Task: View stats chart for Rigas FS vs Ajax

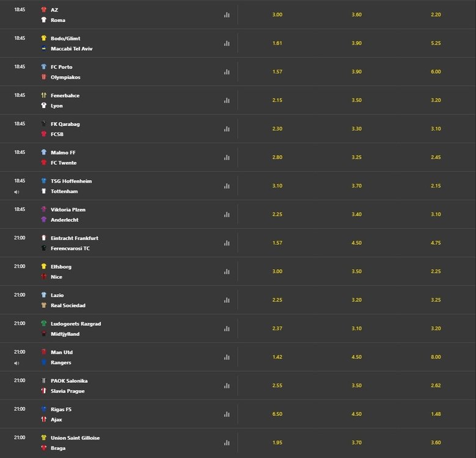Action: (227, 414)
